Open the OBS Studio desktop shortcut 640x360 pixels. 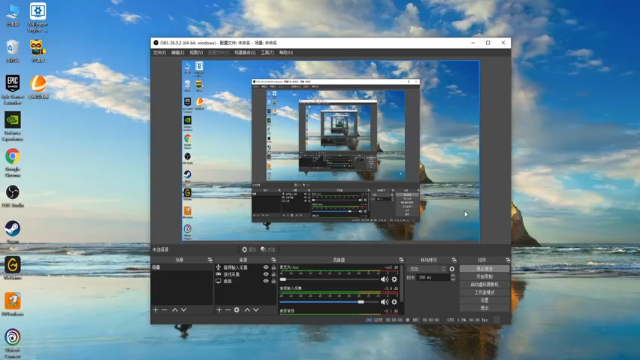(13, 196)
